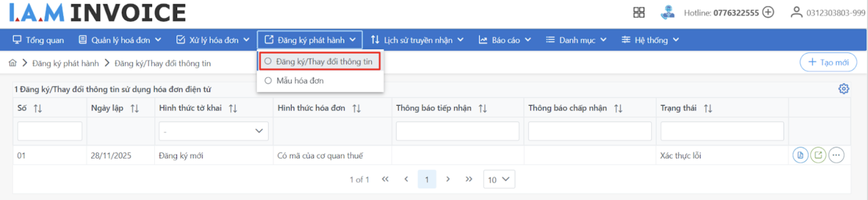Change page size dropdown showing 10
The image size is (868, 200).
(x=499, y=179)
